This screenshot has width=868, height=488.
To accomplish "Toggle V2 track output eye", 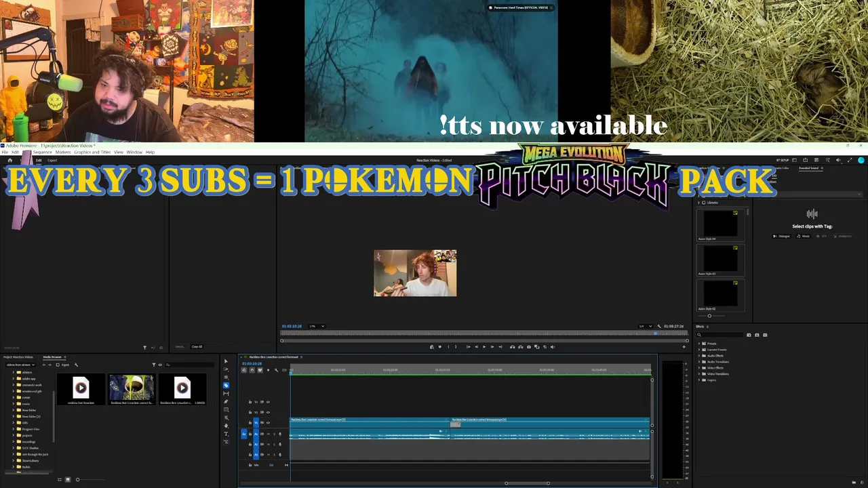I will [268, 412].
